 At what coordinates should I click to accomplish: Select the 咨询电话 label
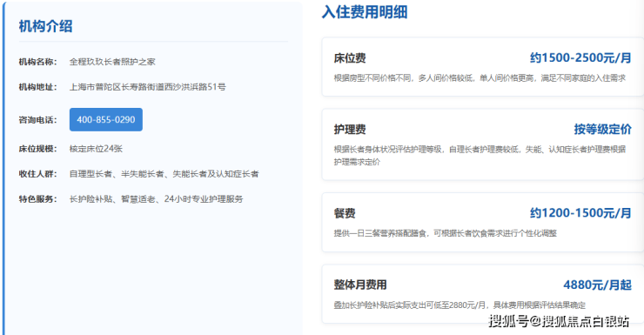pyautogui.click(x=37, y=120)
